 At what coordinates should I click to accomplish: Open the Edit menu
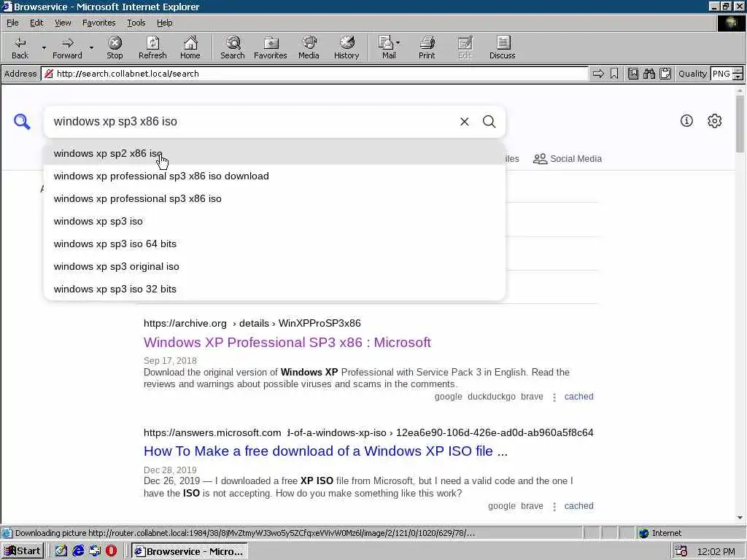[36, 23]
